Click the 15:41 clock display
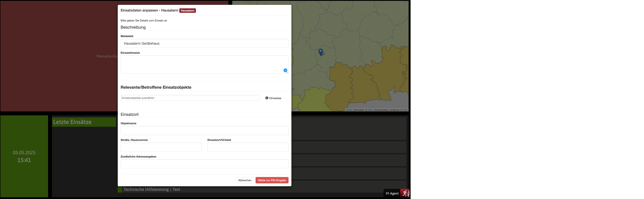This screenshot has height=199, width=644. (x=24, y=160)
